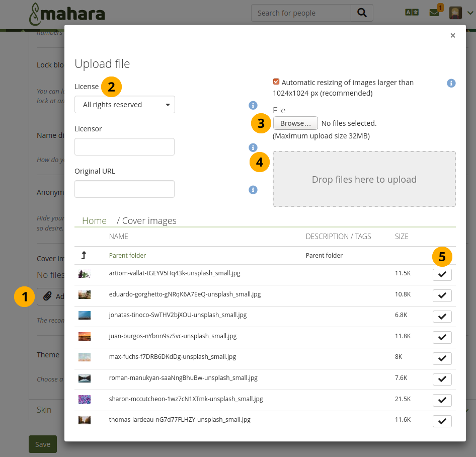The image size is (476, 457).
Task: Click the help icon beside automatic resizing
Action: click(451, 83)
